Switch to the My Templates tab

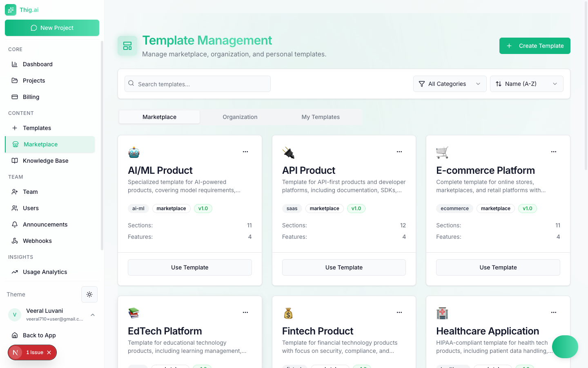pos(321,117)
